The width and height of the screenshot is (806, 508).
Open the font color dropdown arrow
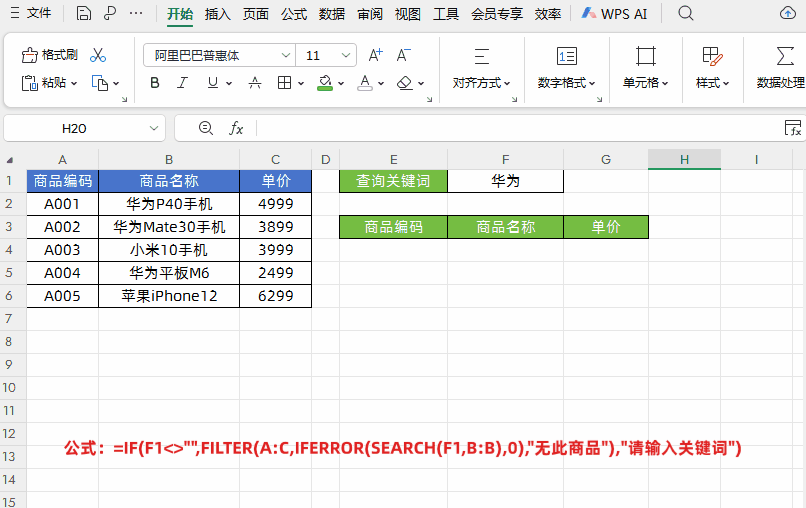click(381, 83)
